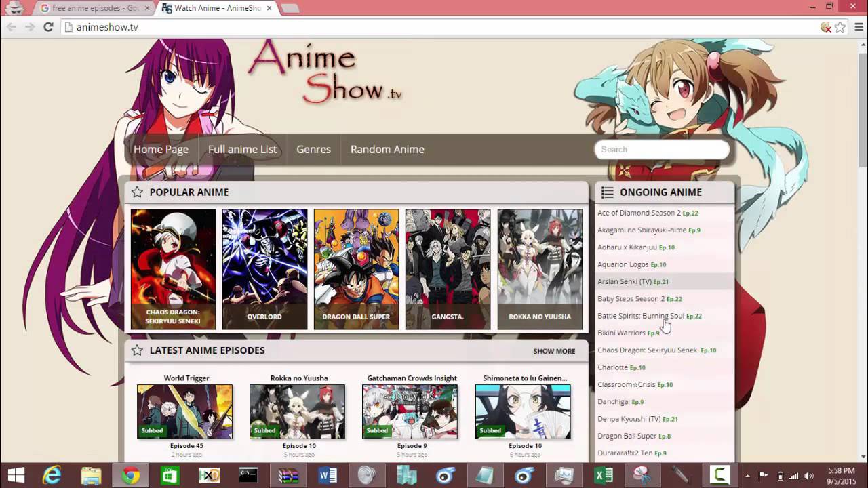Click the list icon beside Ongoing Anime
The height and width of the screenshot is (488, 868).
coord(607,192)
